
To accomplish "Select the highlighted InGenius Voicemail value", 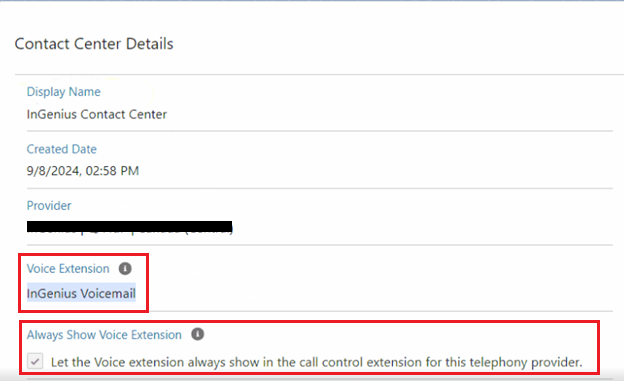I will 81,293.
